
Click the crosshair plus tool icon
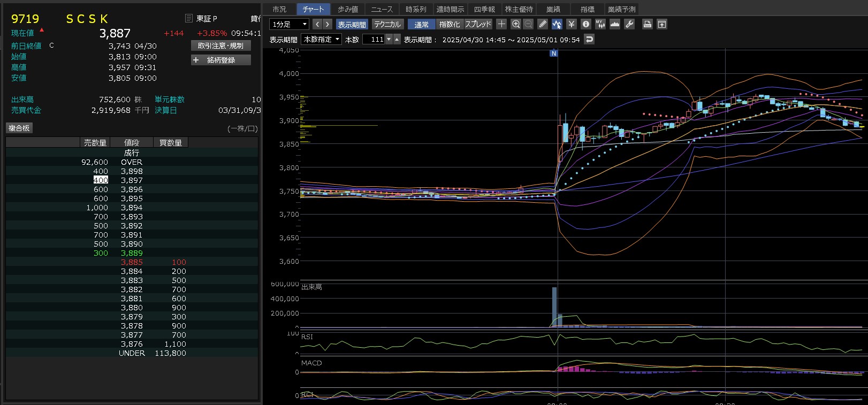(x=501, y=24)
